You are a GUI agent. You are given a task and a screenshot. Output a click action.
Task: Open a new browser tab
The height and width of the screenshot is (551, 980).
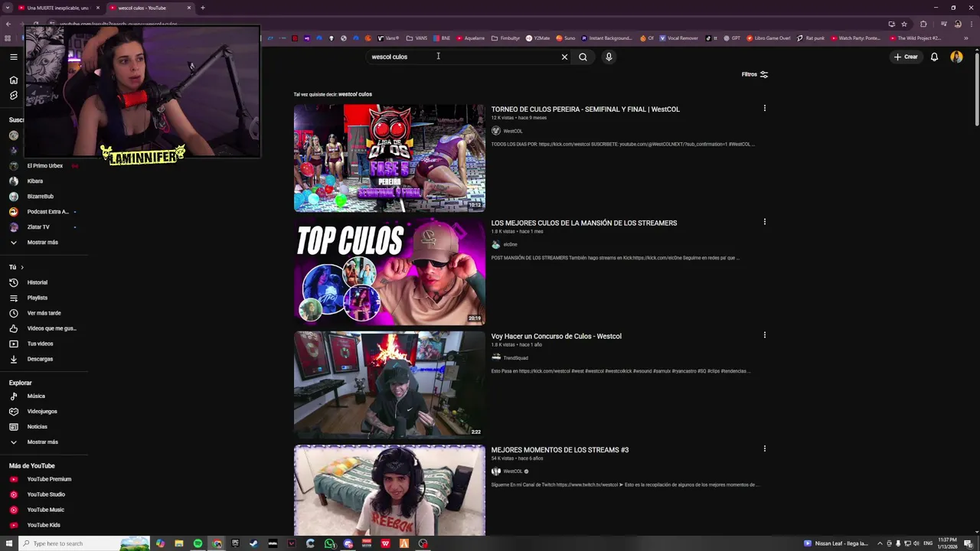point(202,8)
